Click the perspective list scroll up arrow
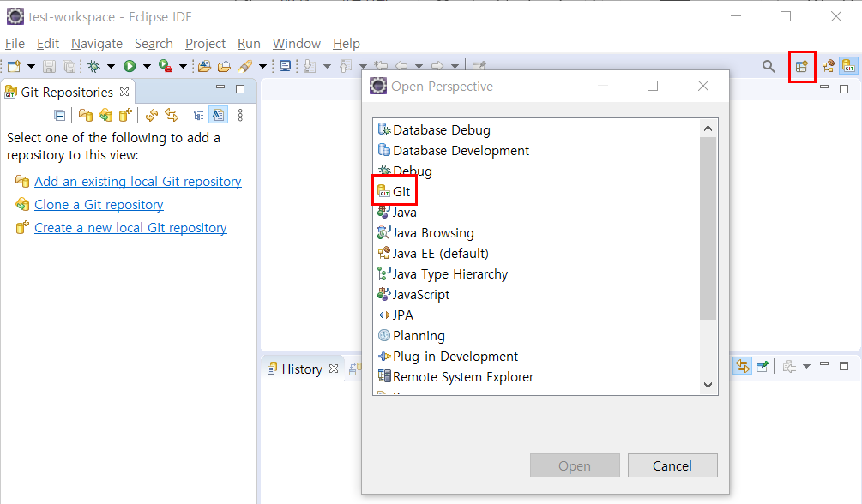 (x=708, y=129)
